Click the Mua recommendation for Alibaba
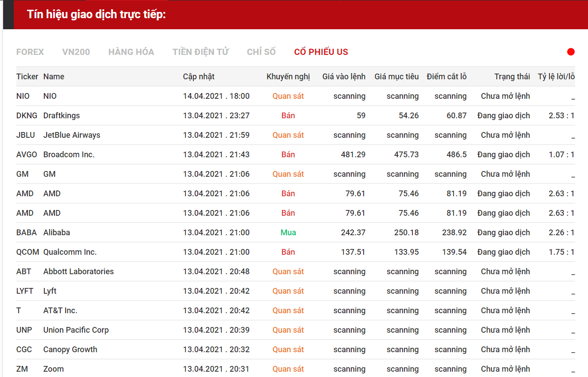The image size is (588, 377). [288, 233]
